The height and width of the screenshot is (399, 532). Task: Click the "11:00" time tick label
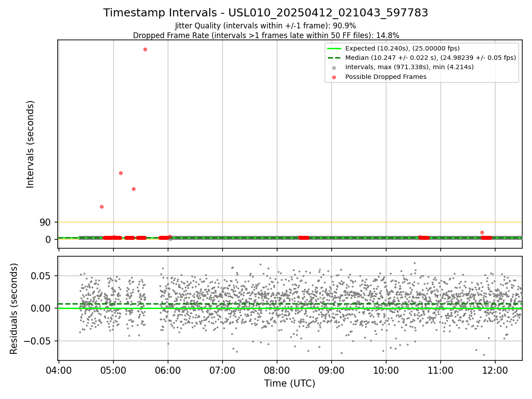[x=441, y=371]
